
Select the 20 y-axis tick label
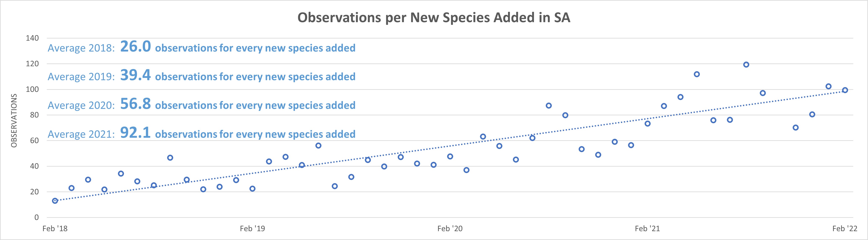click(x=34, y=192)
